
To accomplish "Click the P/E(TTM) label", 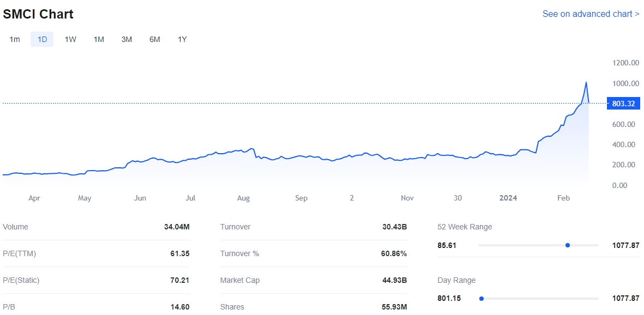I will (x=19, y=253).
